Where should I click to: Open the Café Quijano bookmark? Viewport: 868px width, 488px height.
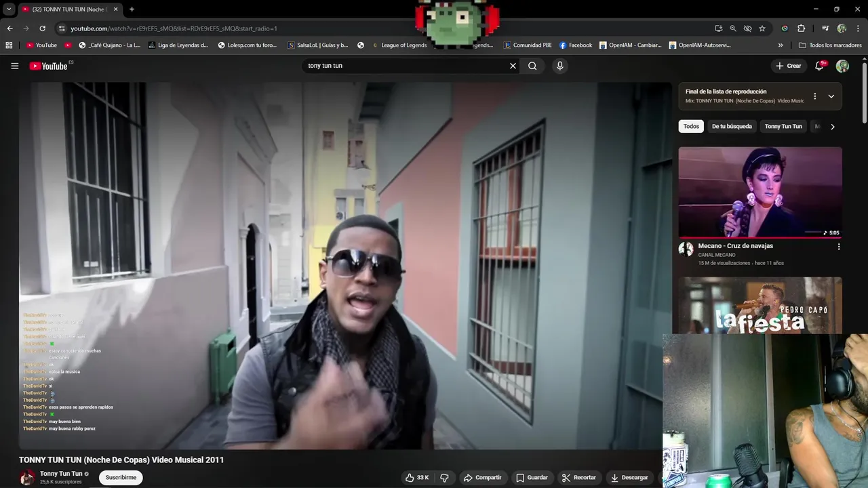click(x=109, y=45)
